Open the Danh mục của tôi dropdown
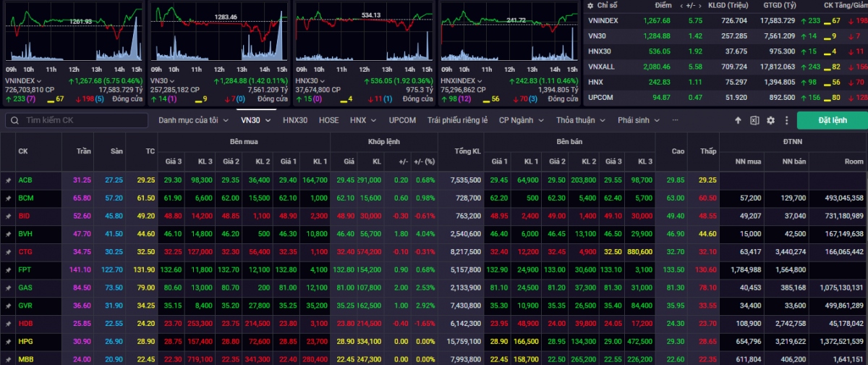Image resolution: width=868 pixels, height=365 pixels. (x=193, y=120)
